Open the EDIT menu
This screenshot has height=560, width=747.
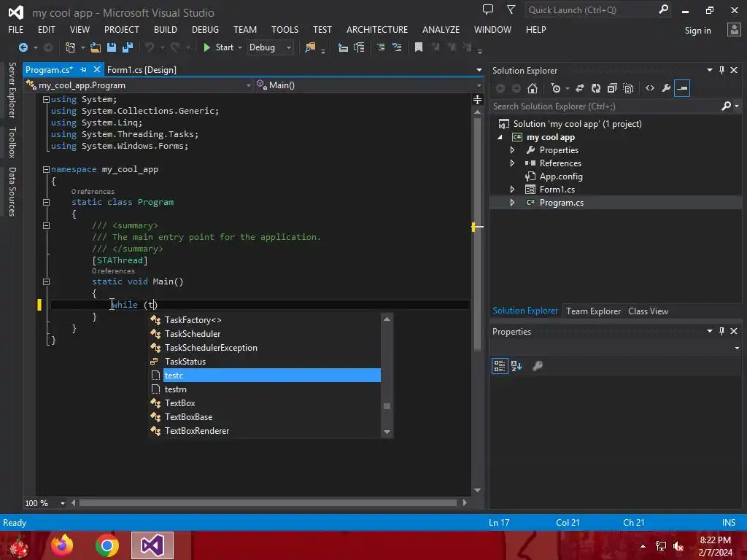46,29
